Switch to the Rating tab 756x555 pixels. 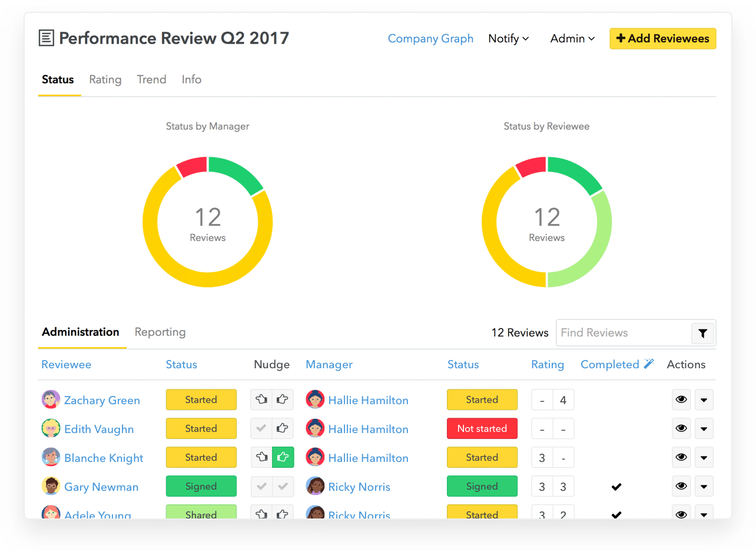click(105, 80)
